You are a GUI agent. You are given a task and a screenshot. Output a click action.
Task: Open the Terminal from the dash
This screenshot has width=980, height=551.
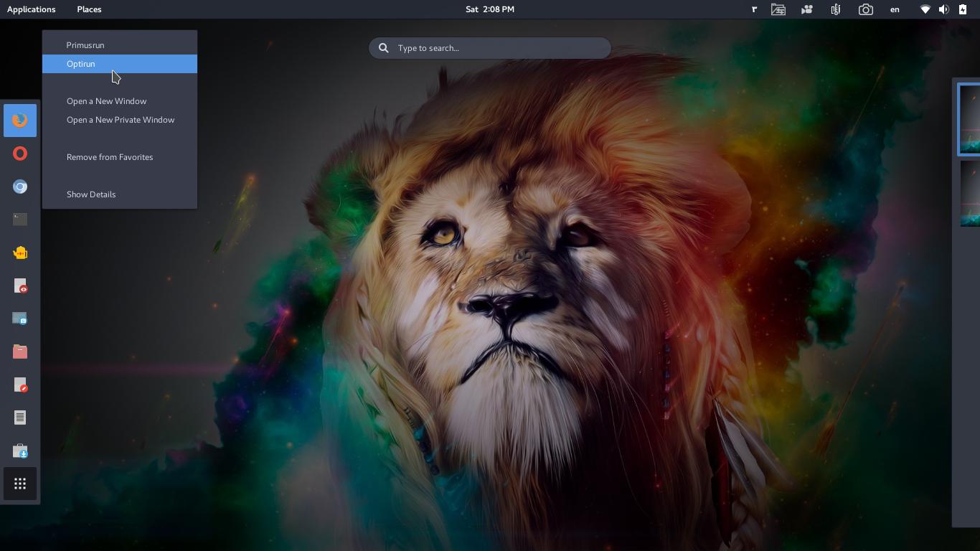click(20, 220)
